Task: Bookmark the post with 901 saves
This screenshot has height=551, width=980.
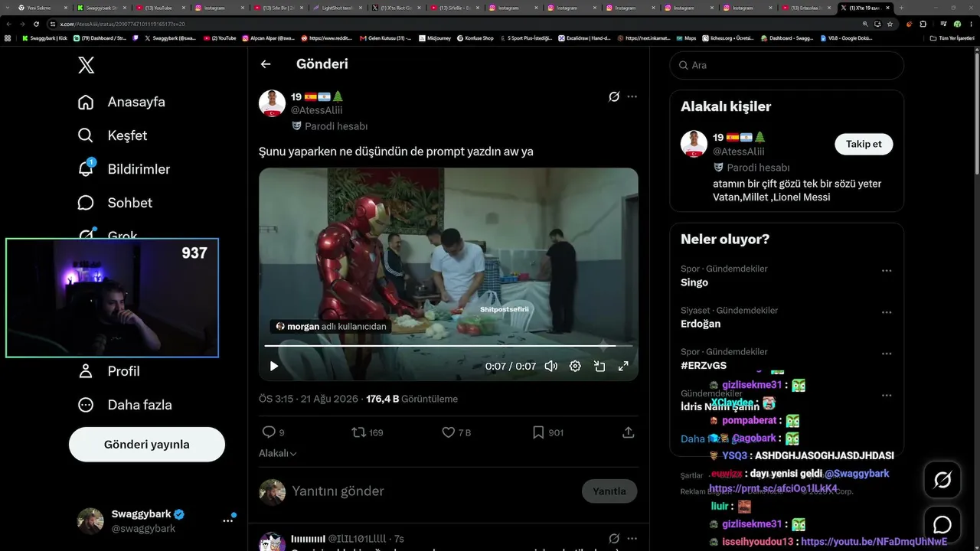Action: (548, 432)
